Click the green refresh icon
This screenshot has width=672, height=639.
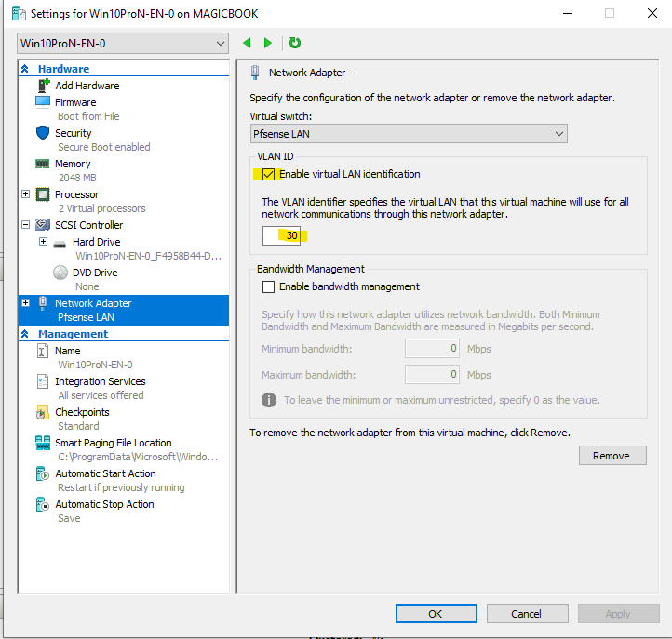[x=295, y=43]
